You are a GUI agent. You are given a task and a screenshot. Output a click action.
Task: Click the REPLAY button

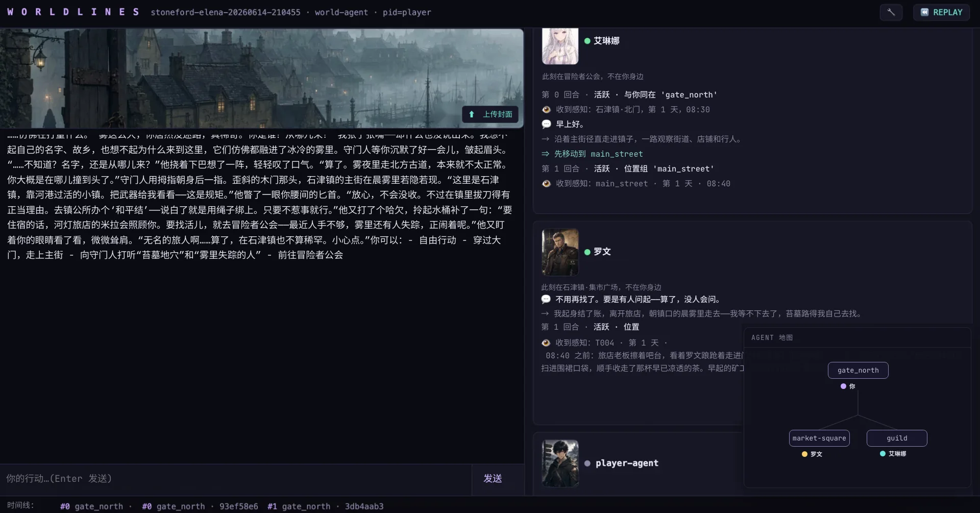[x=942, y=12]
